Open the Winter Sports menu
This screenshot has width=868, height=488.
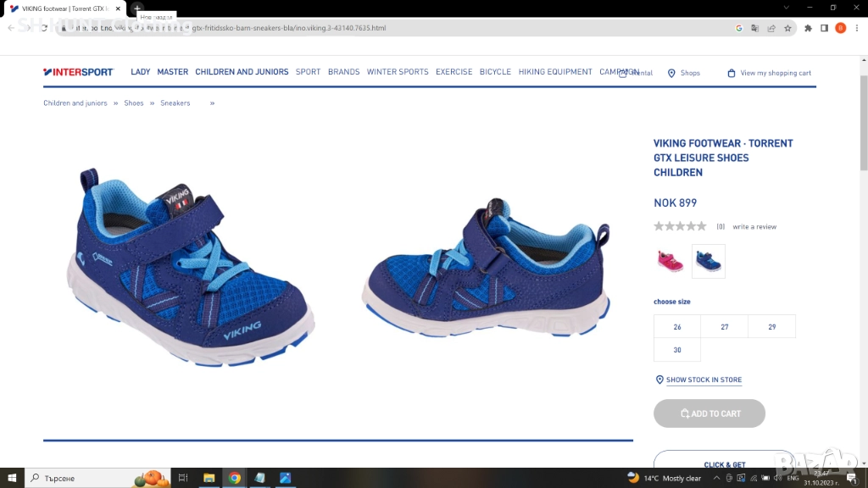[x=398, y=72]
